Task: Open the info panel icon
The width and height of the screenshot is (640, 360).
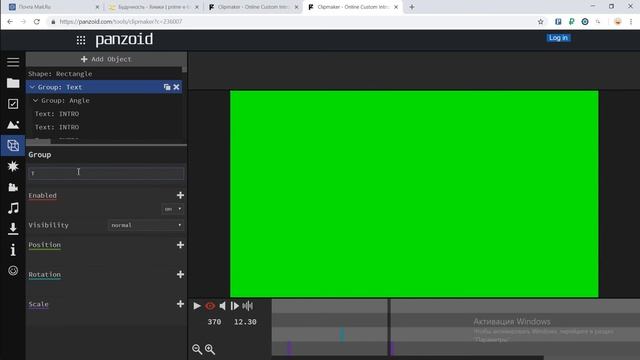Action: 13,249
